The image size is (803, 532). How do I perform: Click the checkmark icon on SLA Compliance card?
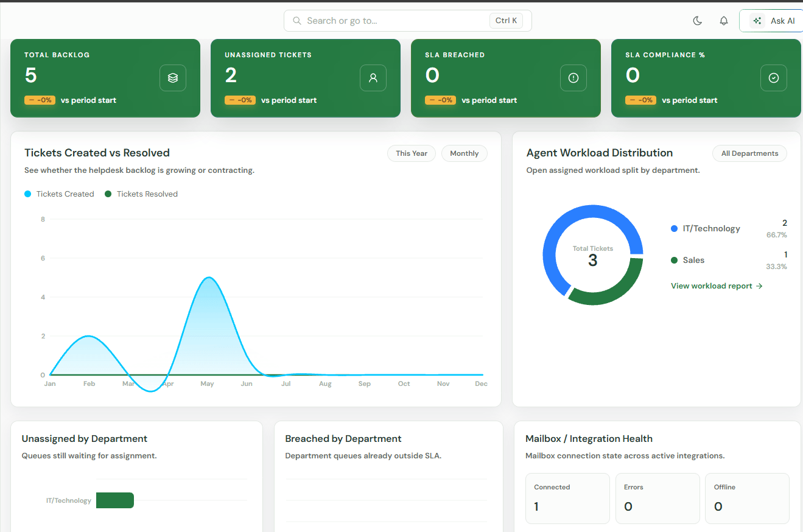[774, 78]
